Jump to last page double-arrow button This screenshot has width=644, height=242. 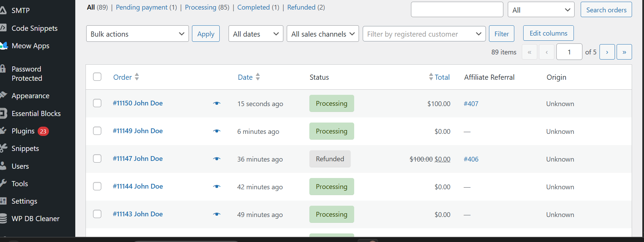click(x=624, y=52)
